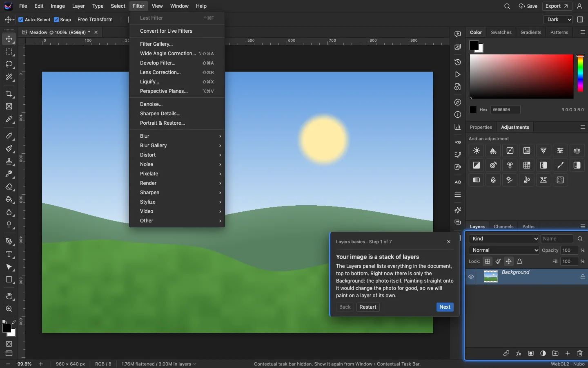Open the Normal blend mode dropdown
Viewport: 588px width, 368px height.
504,250
